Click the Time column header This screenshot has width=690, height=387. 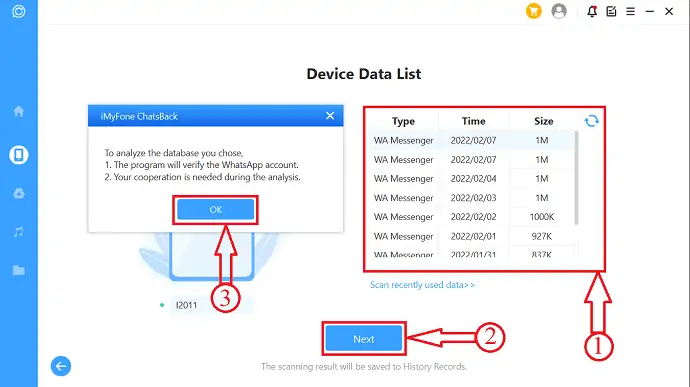[473, 121]
